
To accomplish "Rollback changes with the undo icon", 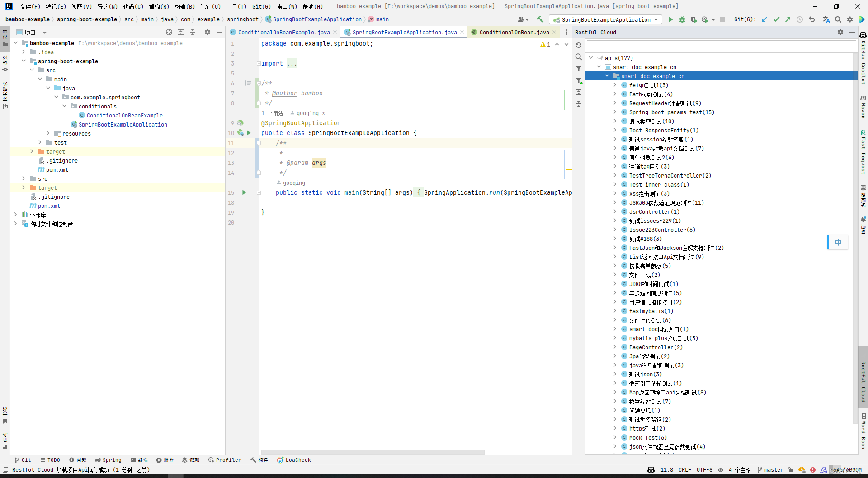I will click(812, 19).
